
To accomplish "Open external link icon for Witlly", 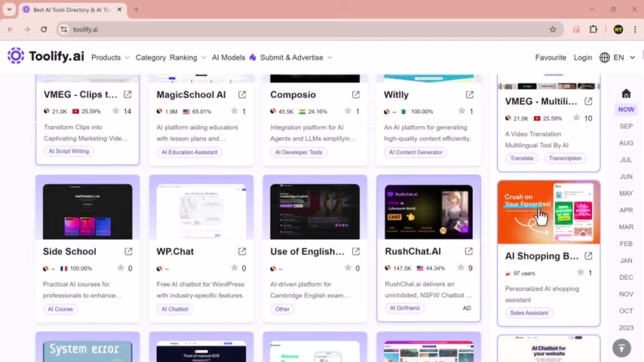I will tap(470, 94).
